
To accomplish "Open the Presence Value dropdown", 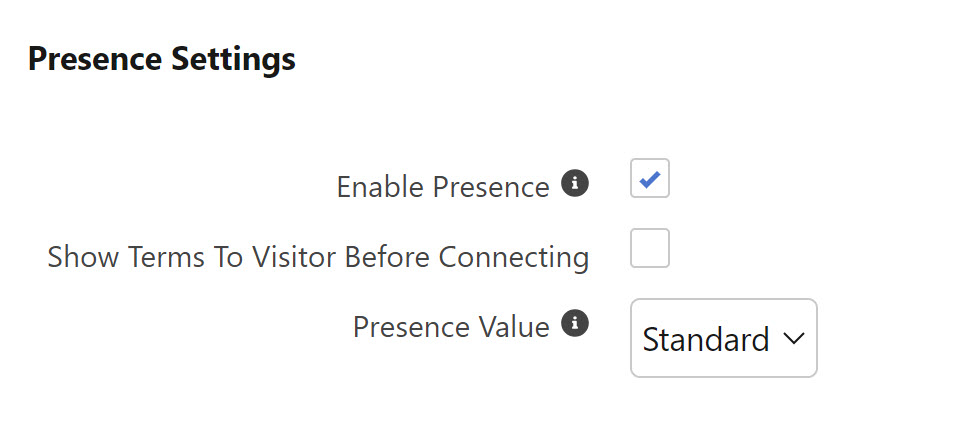I will [723, 339].
